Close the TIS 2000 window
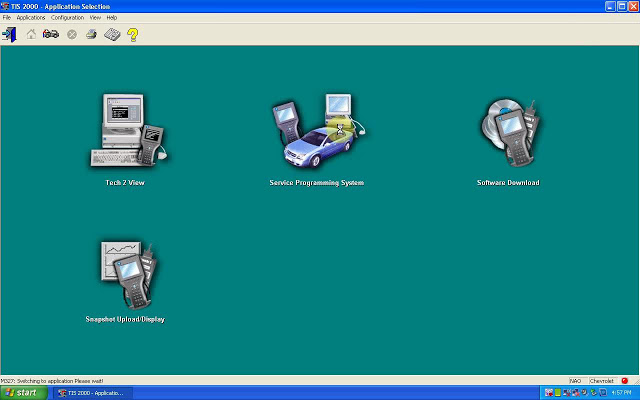Screen dimensions: 640x400 click(x=633, y=6)
